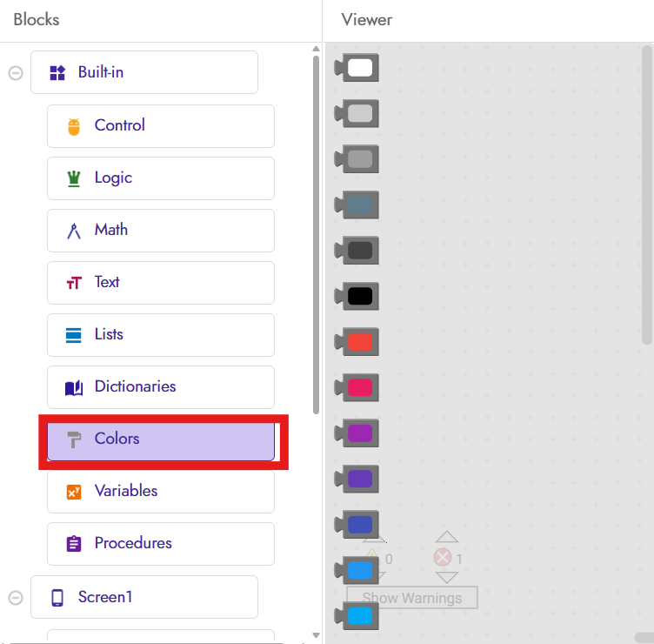Image resolution: width=654 pixels, height=644 pixels.
Task: Open Procedures via its clipboard icon
Action: tap(74, 544)
